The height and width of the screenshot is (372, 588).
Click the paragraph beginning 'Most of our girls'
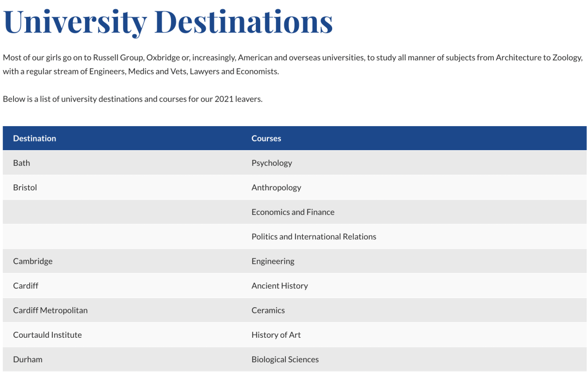tap(293, 64)
